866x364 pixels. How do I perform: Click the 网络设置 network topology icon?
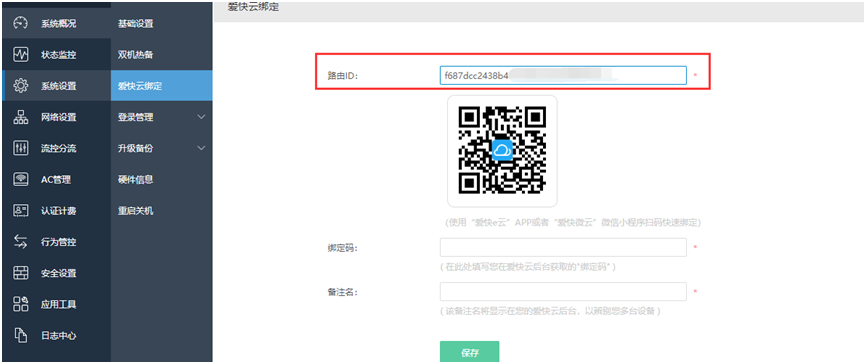click(x=20, y=117)
